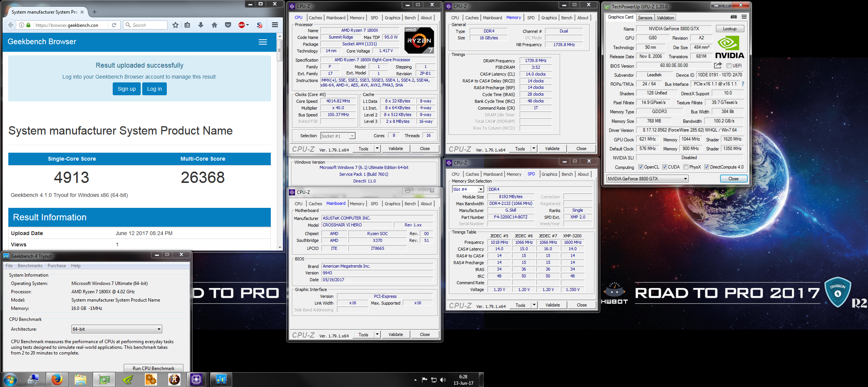
Task: Expand Tools arrow in CPU-Z Mainboard window
Action: pyautogui.click(x=377, y=334)
